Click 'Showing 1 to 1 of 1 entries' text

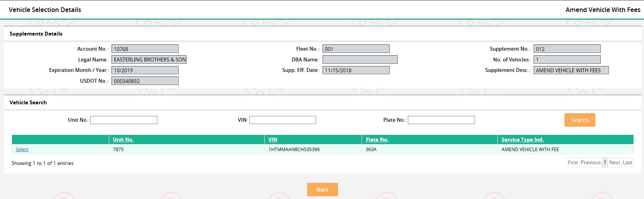pos(42,163)
